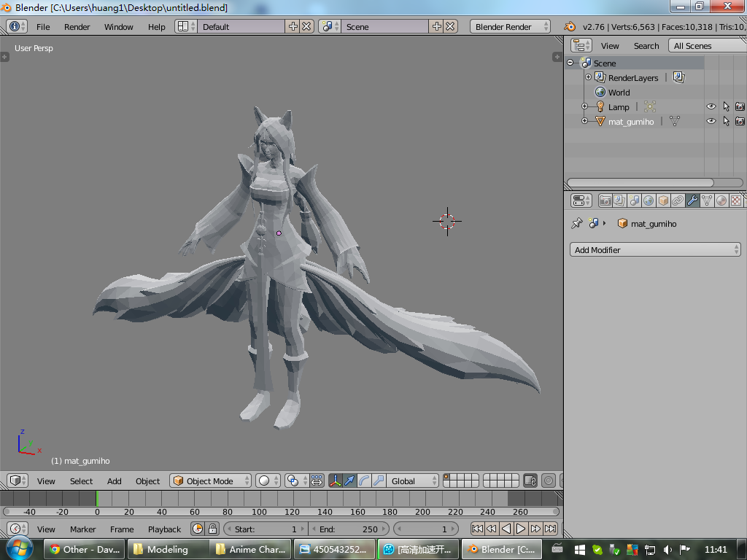The height and width of the screenshot is (560, 747).
Task: Open the Render properties tab camera icon
Action: tap(605, 201)
